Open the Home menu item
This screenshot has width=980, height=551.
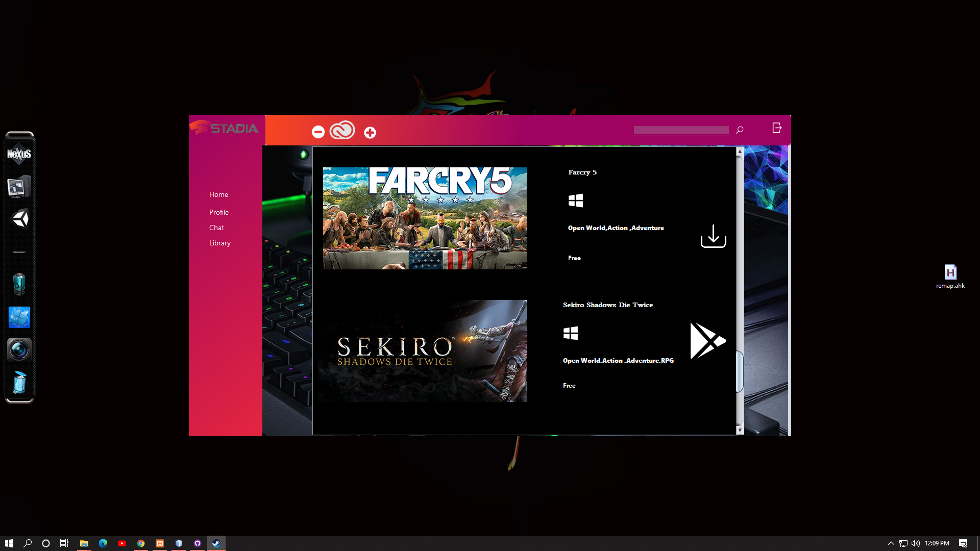coord(218,194)
